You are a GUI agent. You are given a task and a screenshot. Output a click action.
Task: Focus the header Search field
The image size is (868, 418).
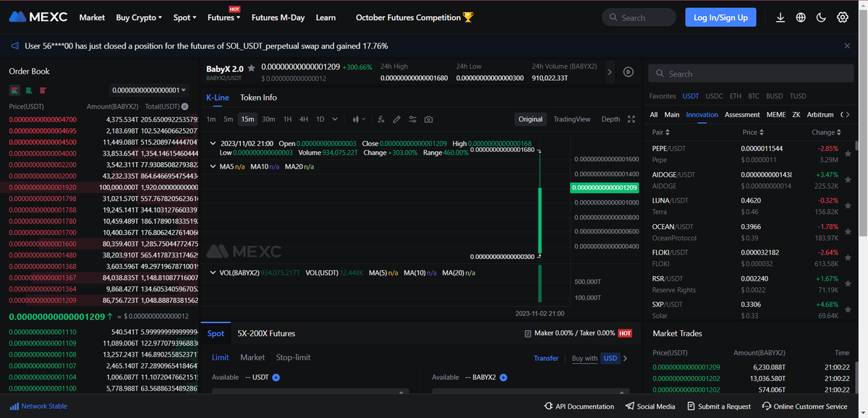(x=639, y=17)
